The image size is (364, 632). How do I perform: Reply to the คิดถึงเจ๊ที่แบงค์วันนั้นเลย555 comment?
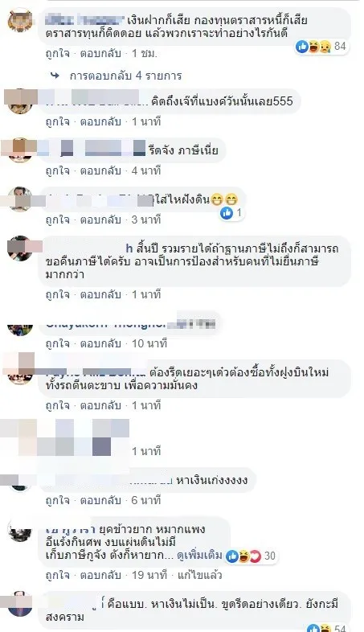point(100,121)
